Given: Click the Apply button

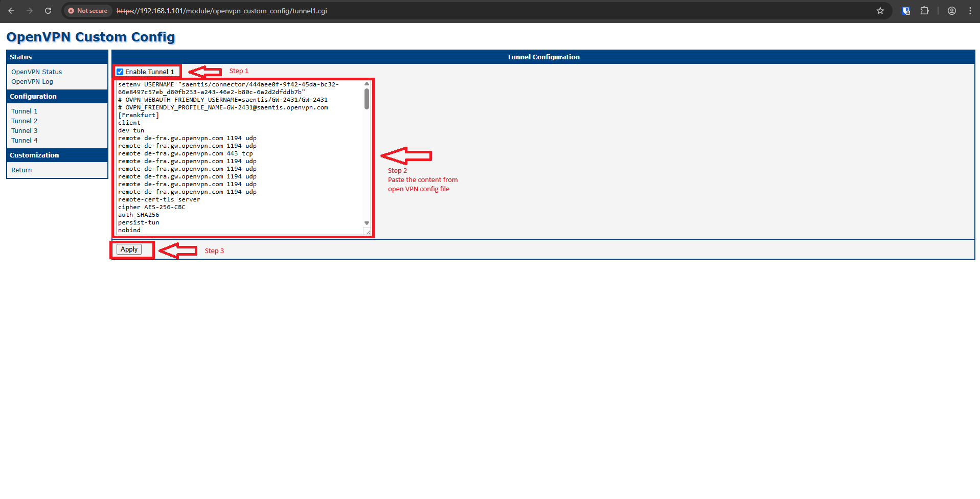Looking at the screenshot, I should tap(129, 249).
